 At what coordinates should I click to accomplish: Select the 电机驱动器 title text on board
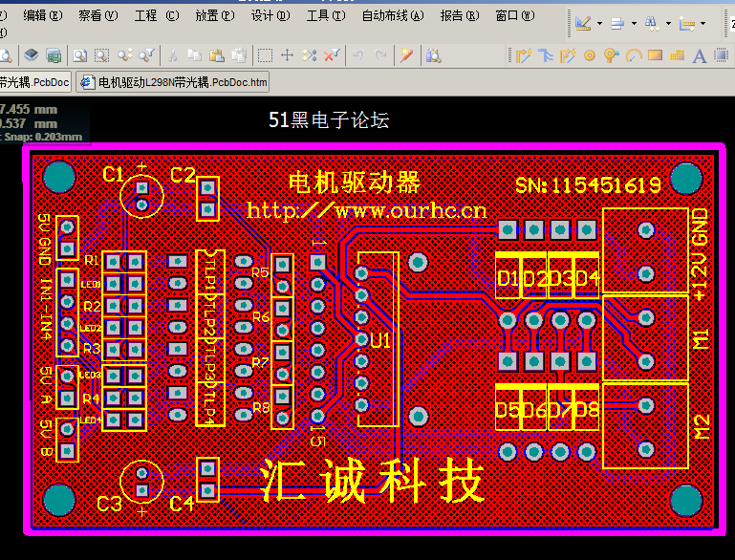(x=355, y=183)
